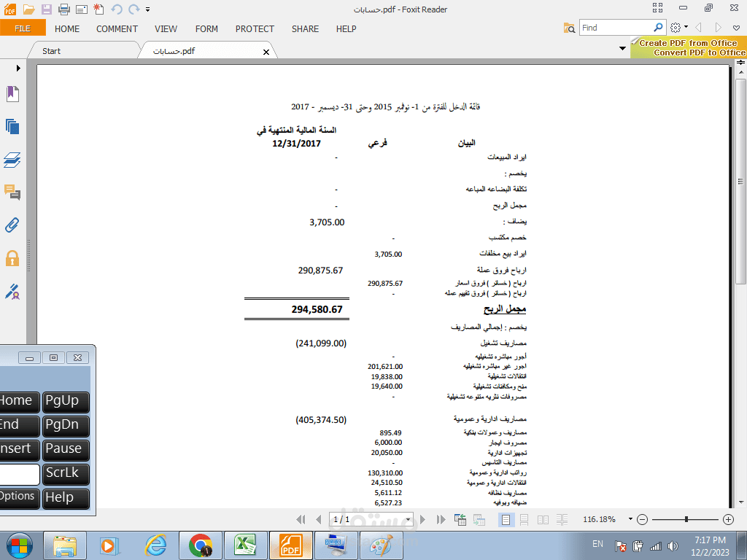Open the Digital Signatures panel
Image resolution: width=747 pixels, height=560 pixels.
click(x=12, y=292)
